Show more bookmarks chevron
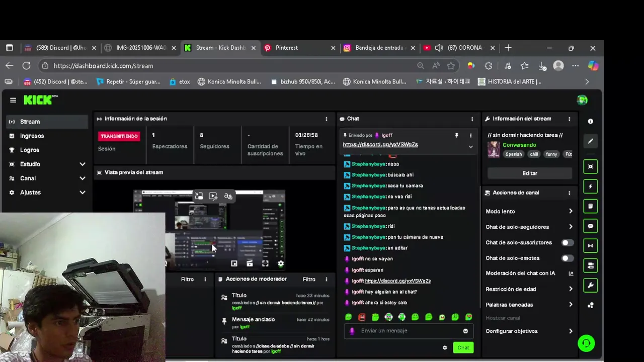 pos(587,81)
